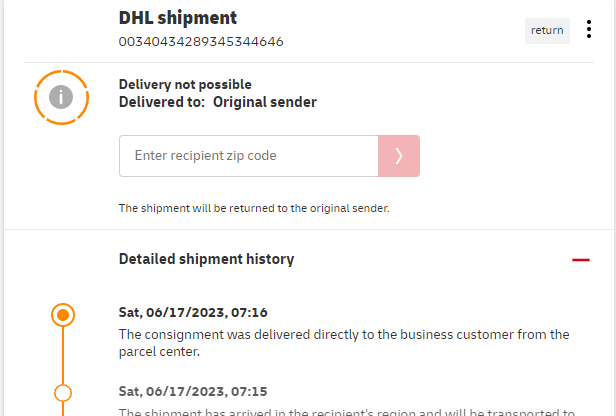Submit zip code with the red arrow button
The image size is (616, 416).
pos(399,156)
